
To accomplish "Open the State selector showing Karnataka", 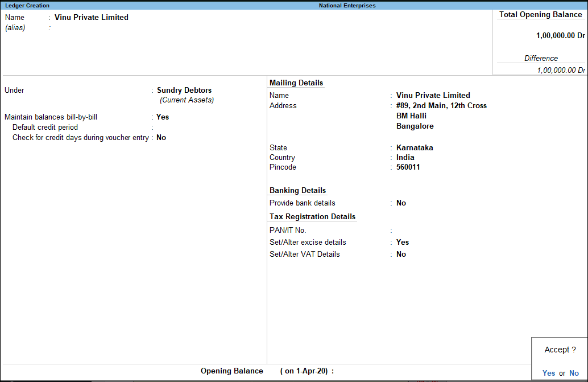I will click(x=415, y=147).
